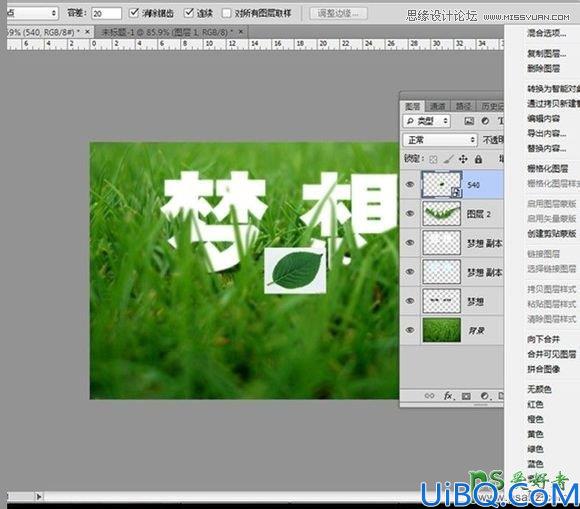Close the 未标题-1 document tab
580x509 pixels.
241,32
